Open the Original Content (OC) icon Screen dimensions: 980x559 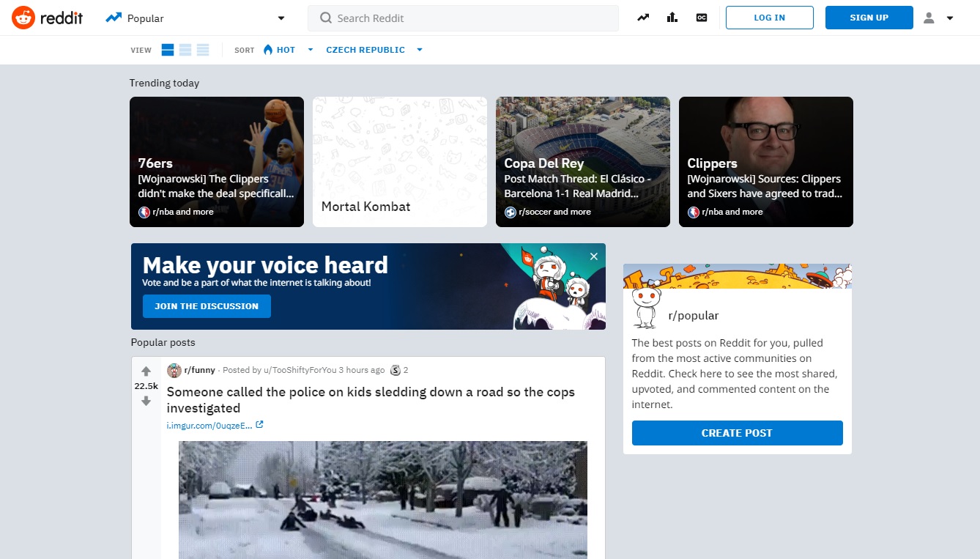[702, 18]
